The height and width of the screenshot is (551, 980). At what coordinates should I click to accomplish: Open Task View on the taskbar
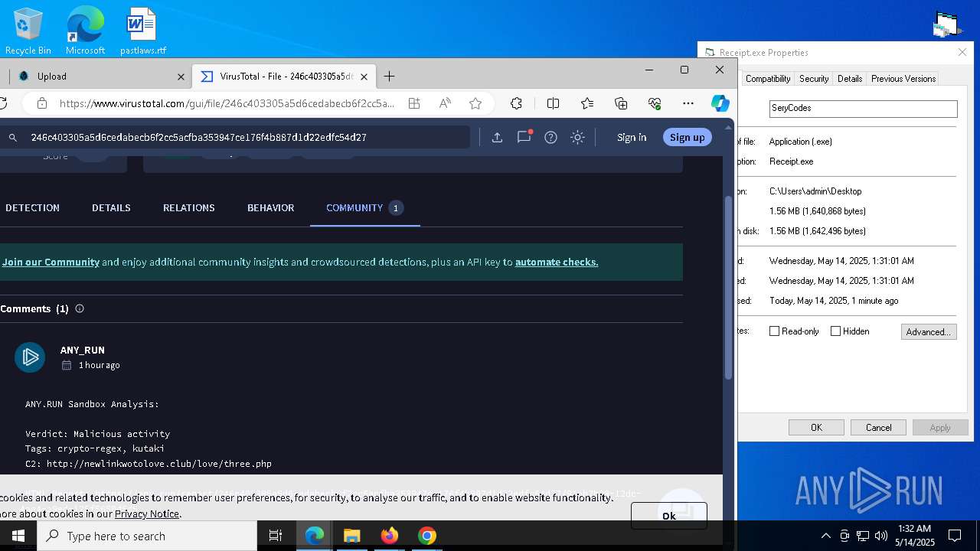[x=276, y=536]
